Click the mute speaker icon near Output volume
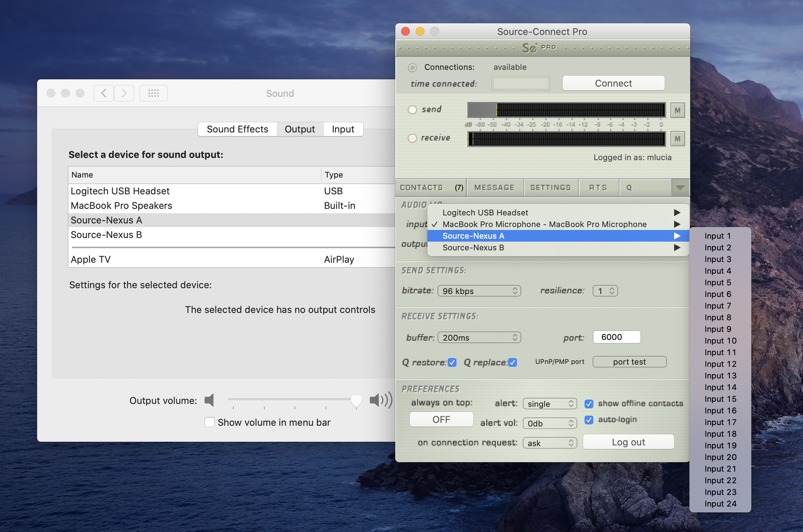The width and height of the screenshot is (803, 532). click(209, 400)
